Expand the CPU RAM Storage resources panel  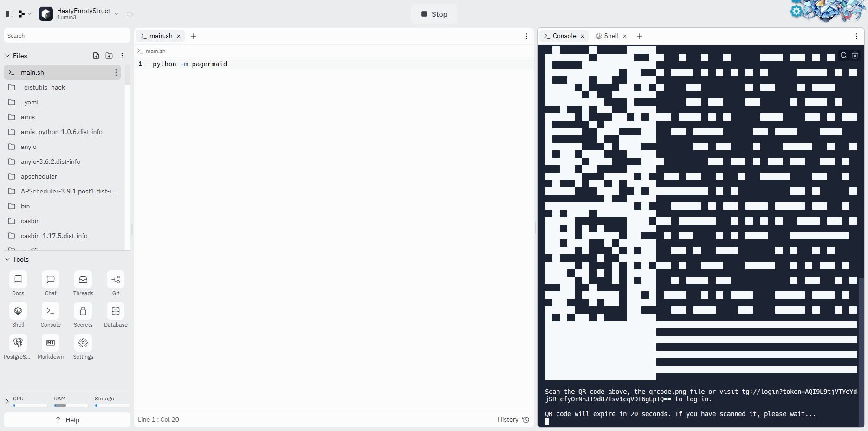[7, 401]
